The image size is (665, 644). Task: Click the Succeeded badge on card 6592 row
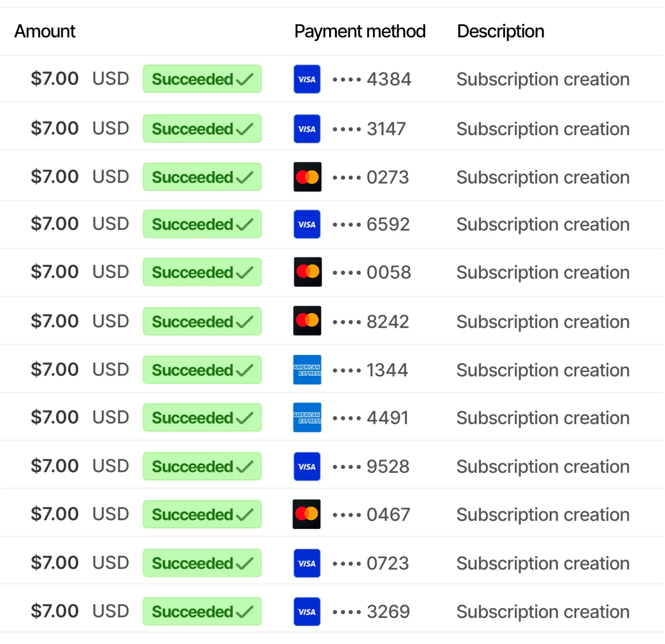tap(202, 224)
